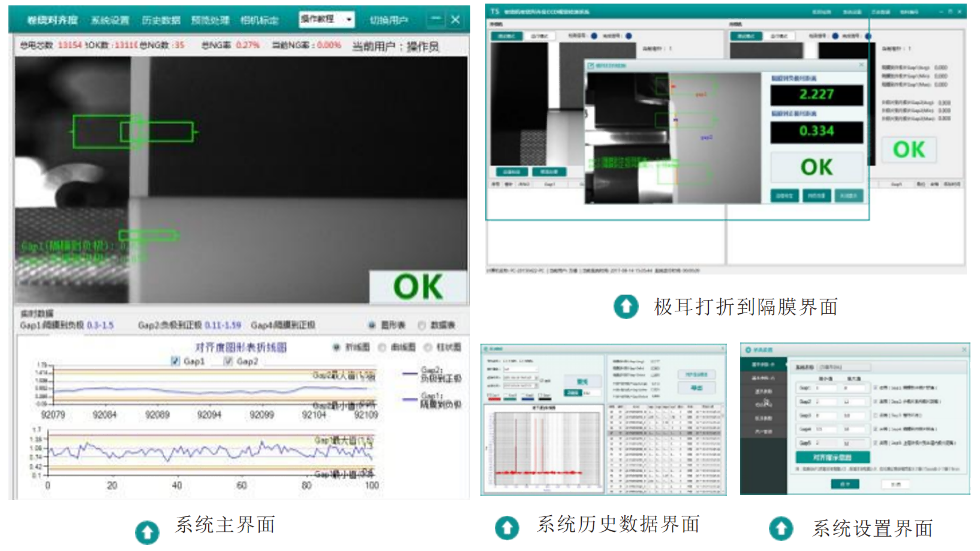
Task: Select the 图形表 radio button
Action: click(372, 325)
